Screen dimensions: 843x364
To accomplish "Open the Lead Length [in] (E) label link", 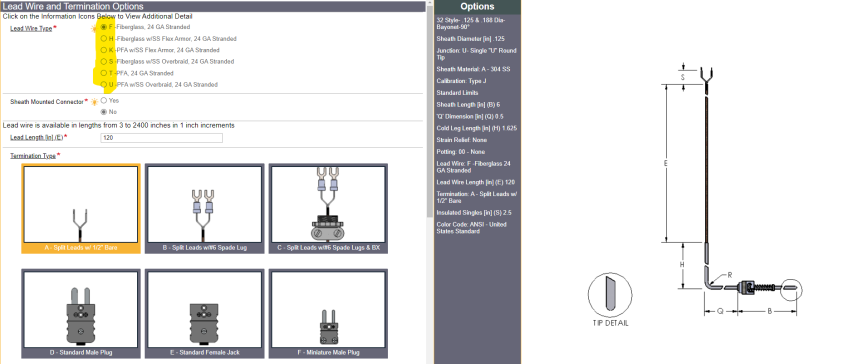I will coord(37,138).
